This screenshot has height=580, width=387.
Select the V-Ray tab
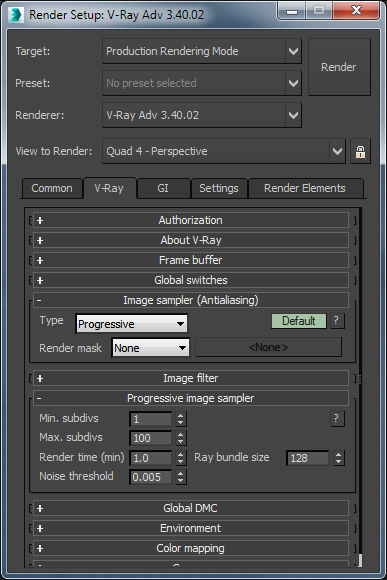point(110,188)
